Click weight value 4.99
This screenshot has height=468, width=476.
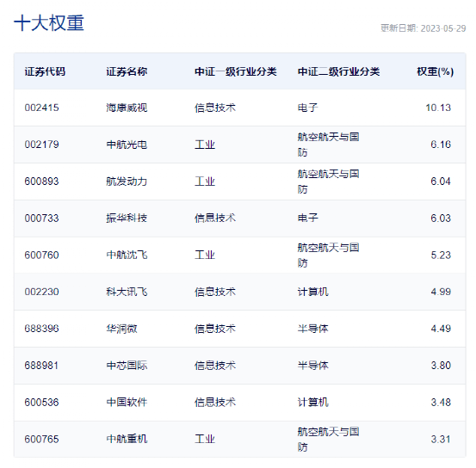pos(441,292)
